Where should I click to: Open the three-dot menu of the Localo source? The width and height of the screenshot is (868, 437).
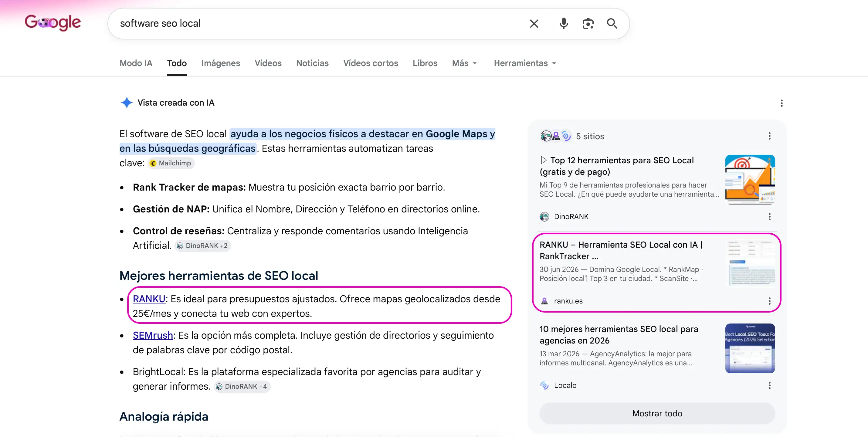click(769, 385)
